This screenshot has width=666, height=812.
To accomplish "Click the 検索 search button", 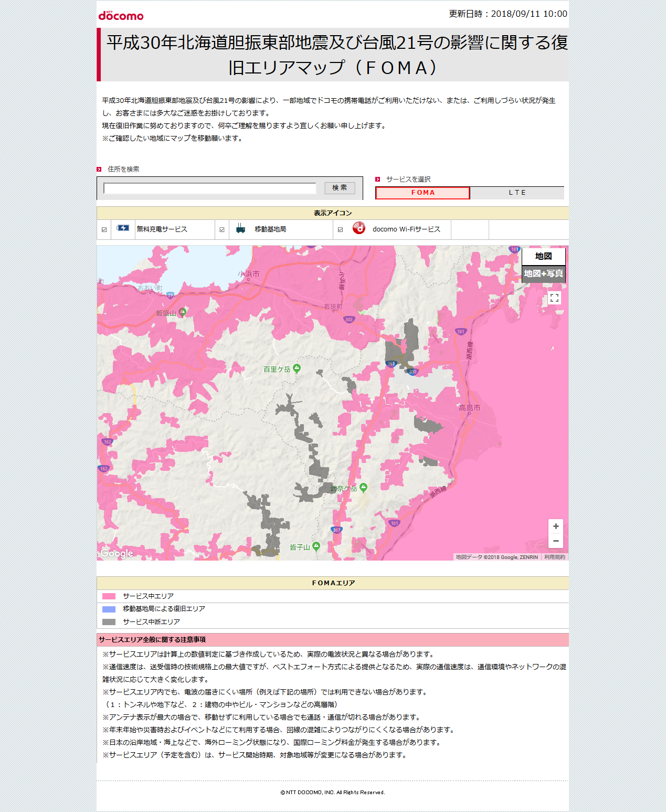I will pos(340,187).
